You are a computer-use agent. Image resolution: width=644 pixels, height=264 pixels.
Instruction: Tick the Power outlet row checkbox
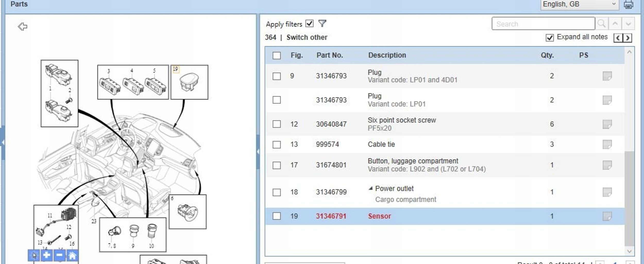[x=277, y=192]
